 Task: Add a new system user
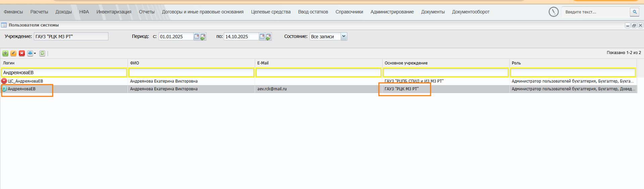[x=5, y=53]
